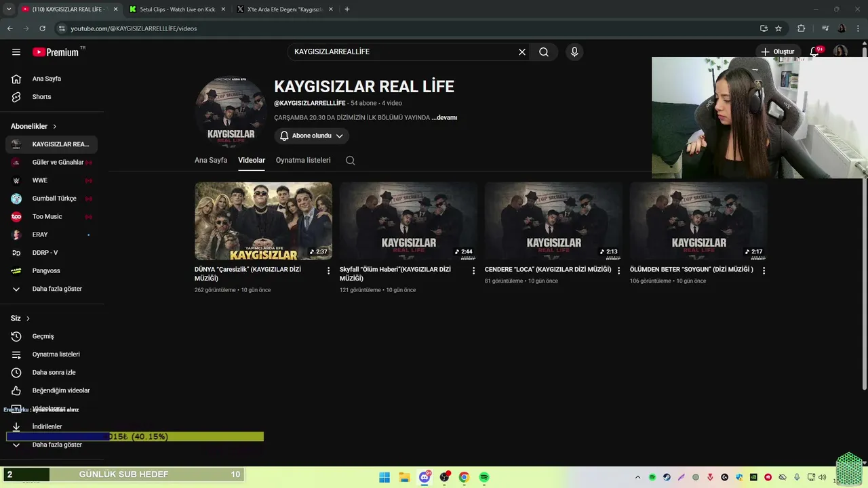Image resolution: width=868 pixels, height=488 pixels.
Task: Open Chrome tab search dropdown arrow
Action: (9, 9)
